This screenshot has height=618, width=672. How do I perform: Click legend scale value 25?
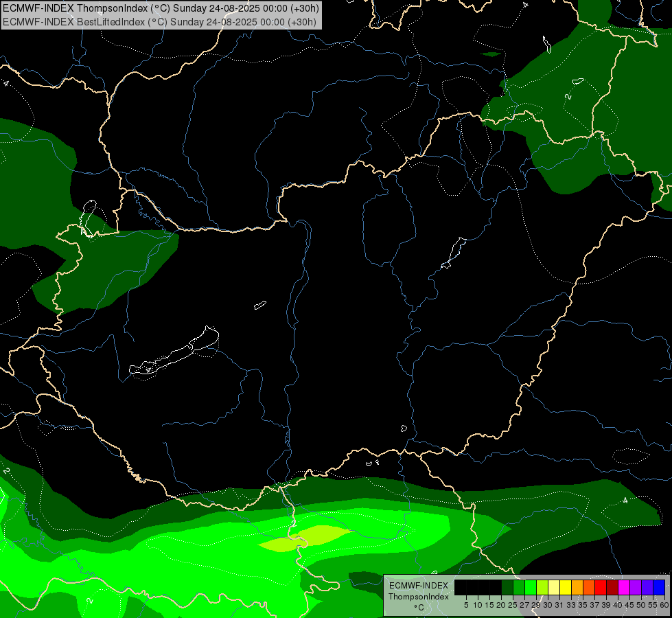tap(513, 605)
